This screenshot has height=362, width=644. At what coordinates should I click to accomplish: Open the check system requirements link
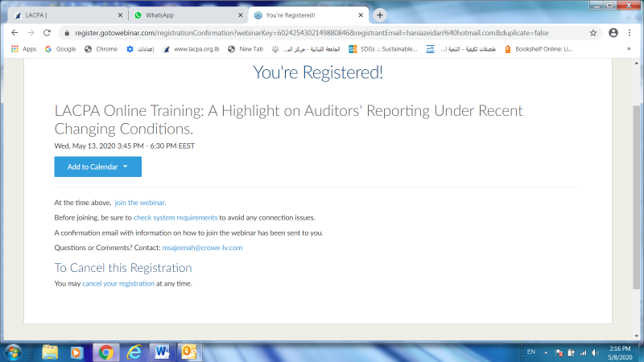(175, 217)
